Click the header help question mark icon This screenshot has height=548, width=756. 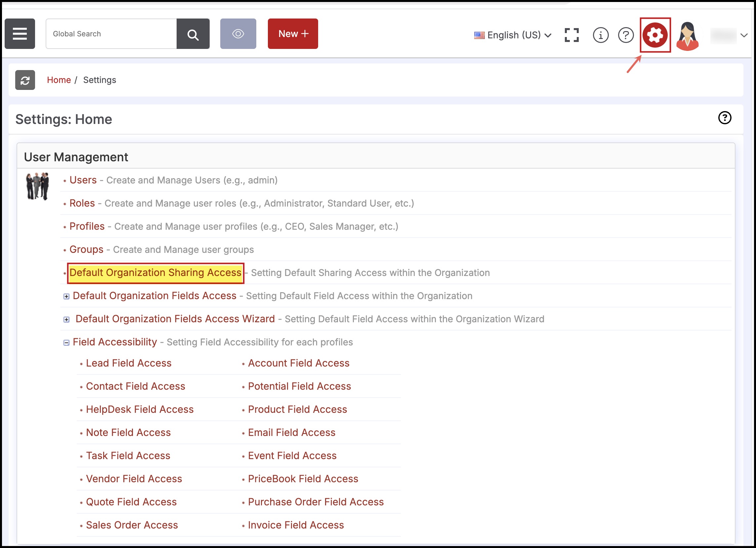(626, 35)
